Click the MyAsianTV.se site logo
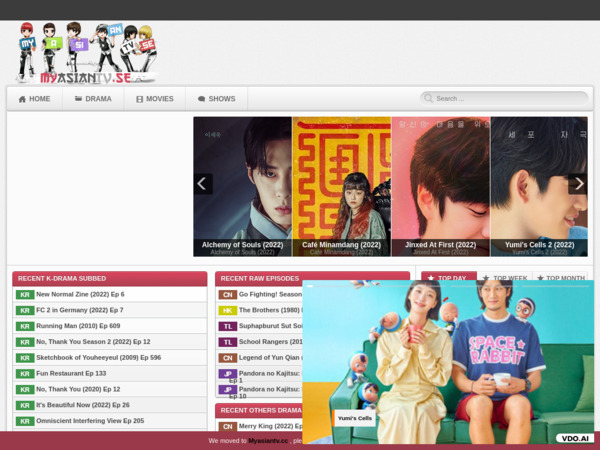This screenshot has width=600, height=450. point(87,53)
